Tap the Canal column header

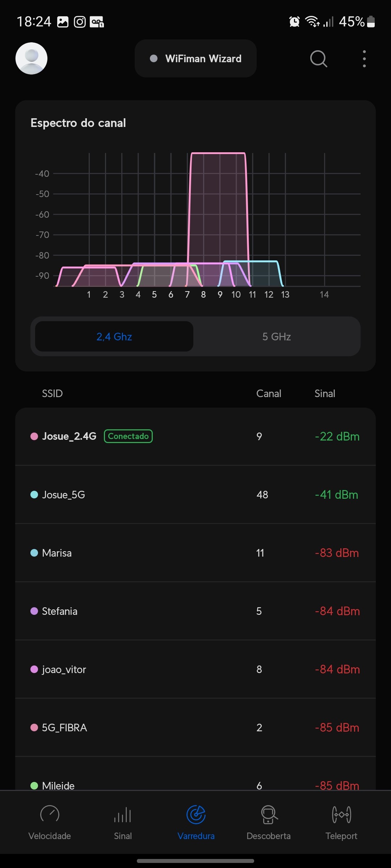[x=269, y=393]
